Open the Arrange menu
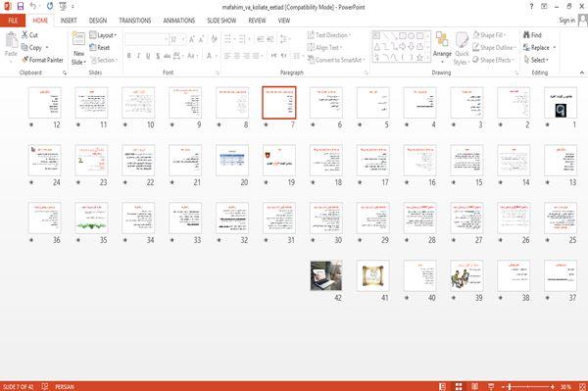The image size is (588, 391). [442, 47]
